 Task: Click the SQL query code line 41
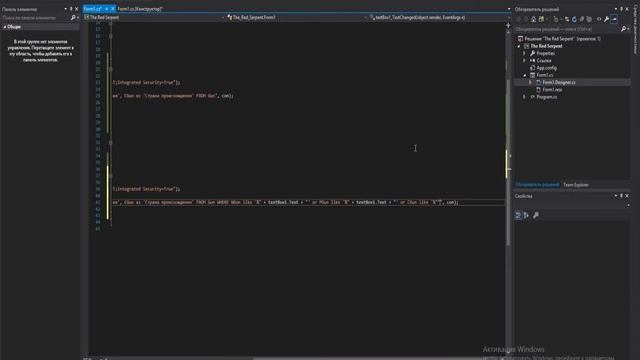[x=286, y=202]
